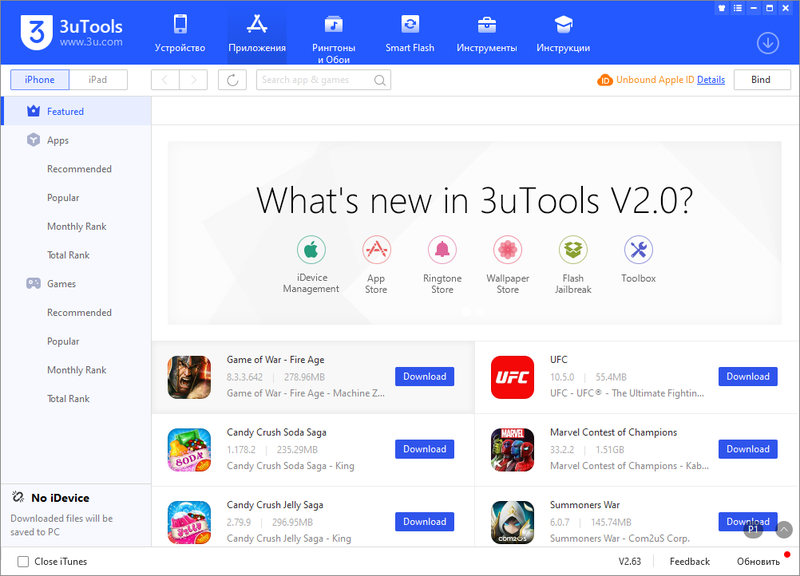The image size is (800, 576).
Task: Click the iDevice Management icon
Action: point(311,250)
